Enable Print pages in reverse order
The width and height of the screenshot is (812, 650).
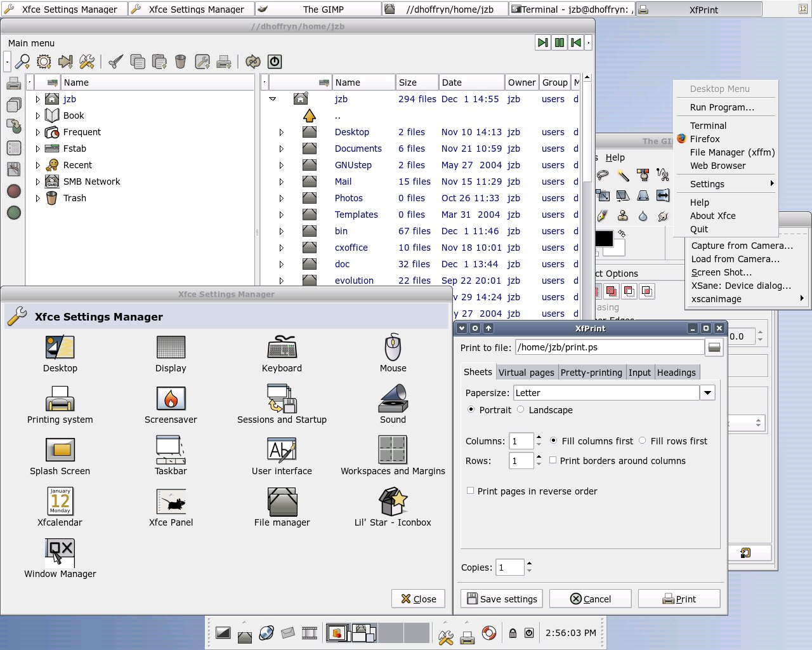470,491
